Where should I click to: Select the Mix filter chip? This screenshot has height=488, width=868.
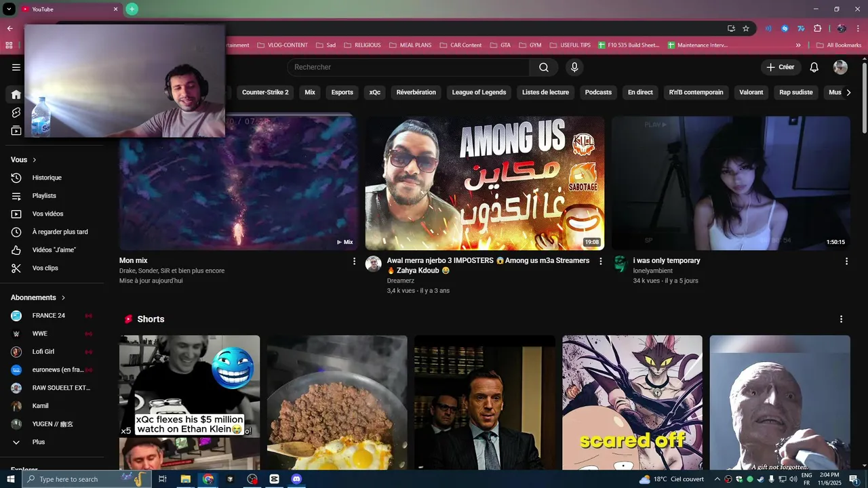tap(310, 92)
